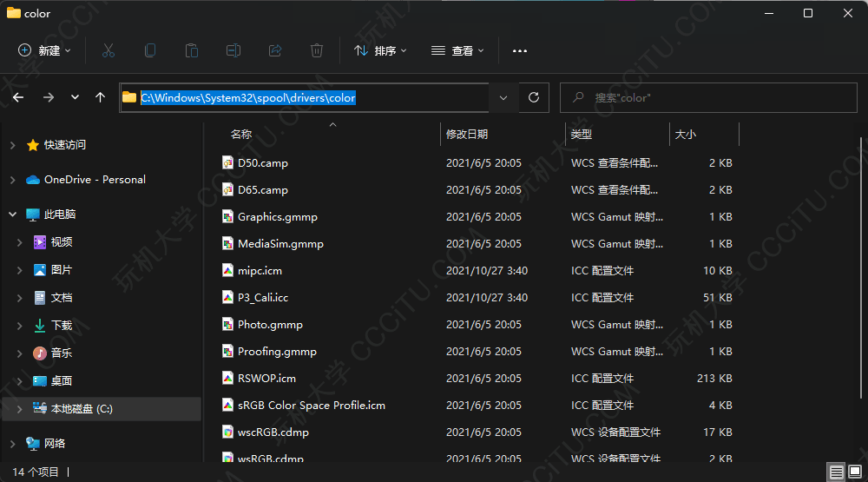Open the 排序 sort menu
The image size is (868, 482).
pyautogui.click(x=380, y=51)
